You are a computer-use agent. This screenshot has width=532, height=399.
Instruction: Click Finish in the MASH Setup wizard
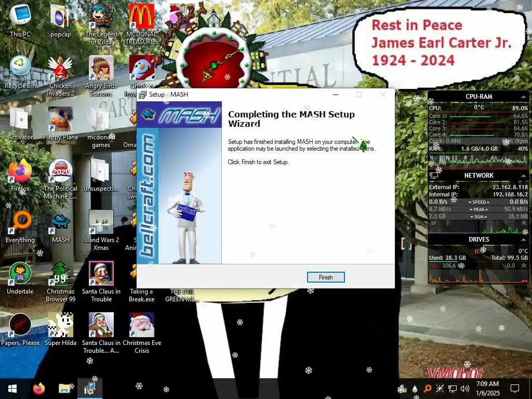(x=326, y=277)
